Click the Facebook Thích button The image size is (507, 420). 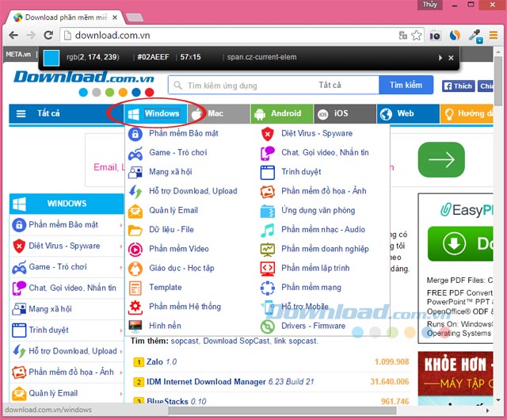(x=458, y=86)
